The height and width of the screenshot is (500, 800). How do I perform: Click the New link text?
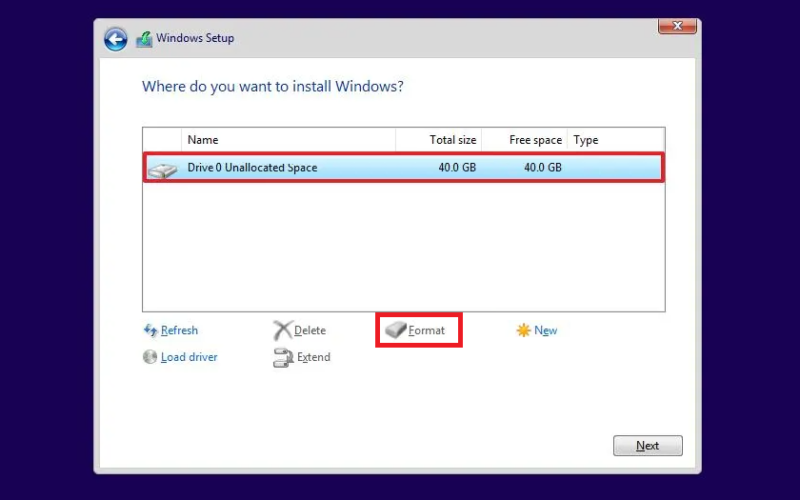point(545,331)
